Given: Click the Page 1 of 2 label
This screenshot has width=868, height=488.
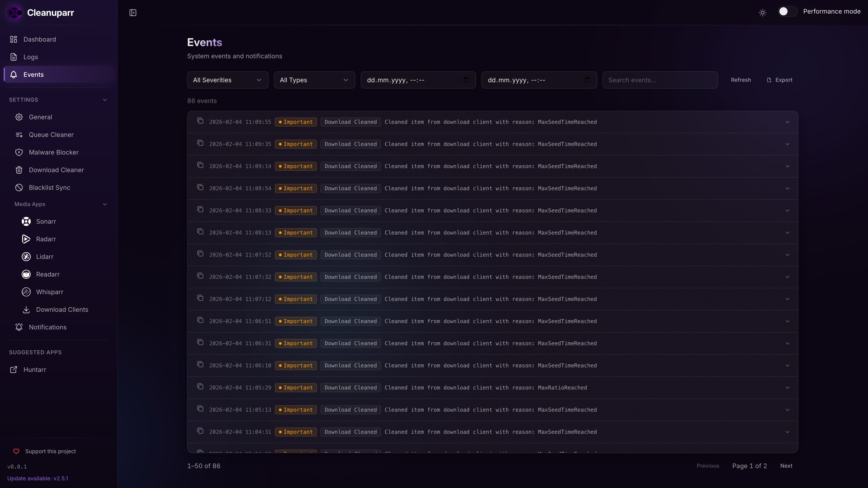Looking at the screenshot, I should [x=749, y=466].
